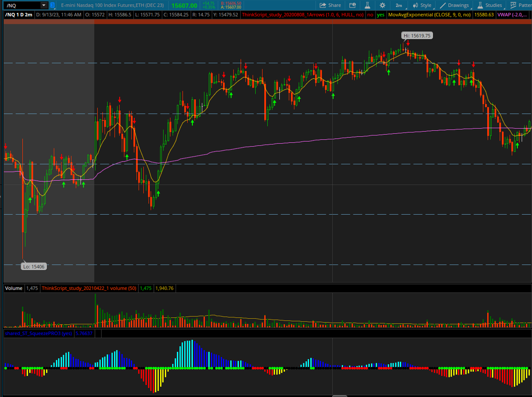Viewport: 532px width, 397px height.
Task: Click the ThinkScript_study_20210422_1 volume (50) label
Action: pos(89,288)
